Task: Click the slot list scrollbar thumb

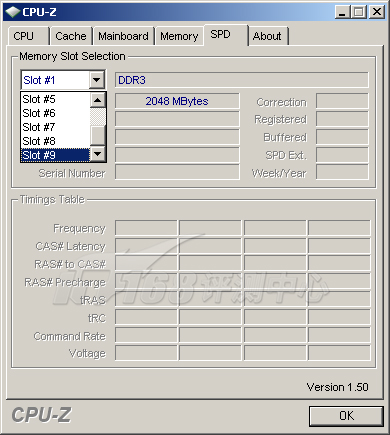Action: pos(98,135)
